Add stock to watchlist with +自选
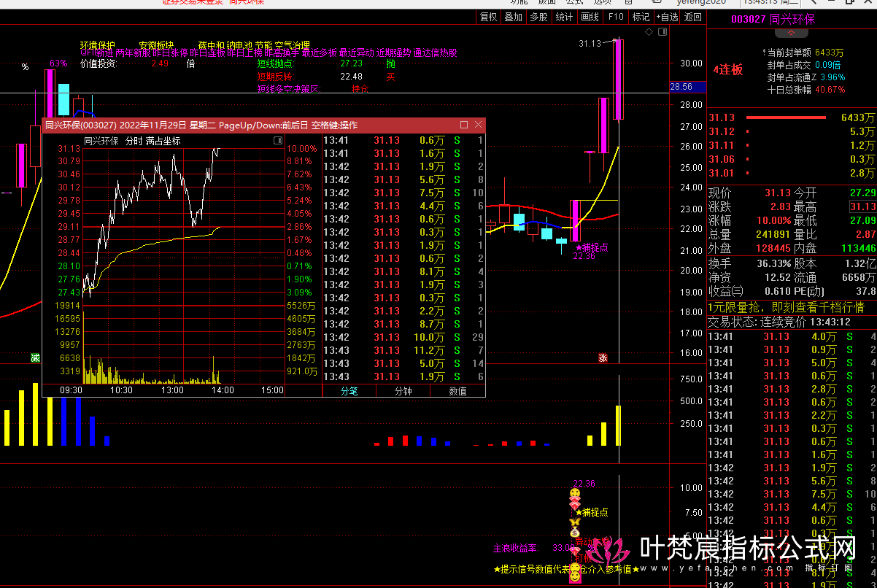 click(667, 17)
